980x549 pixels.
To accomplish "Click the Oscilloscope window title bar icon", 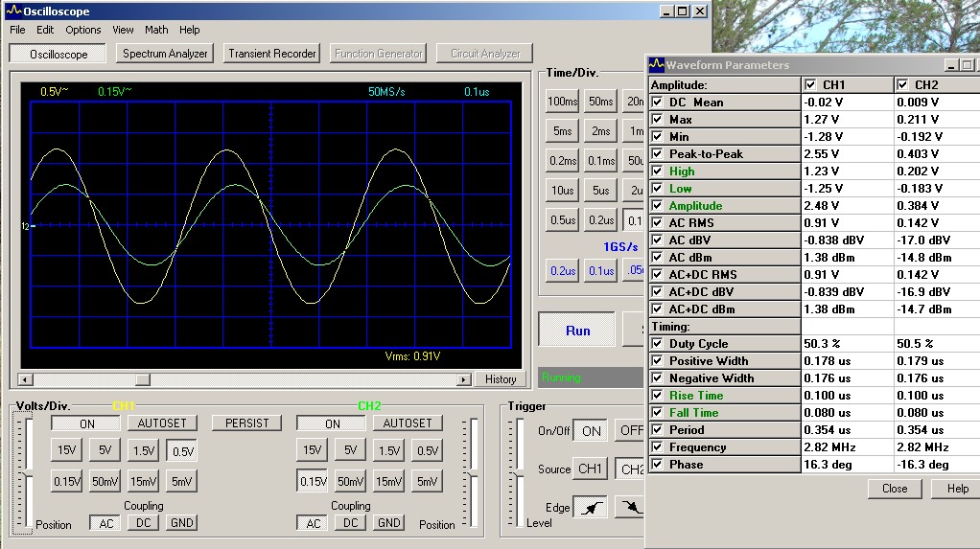I will tap(12, 11).
